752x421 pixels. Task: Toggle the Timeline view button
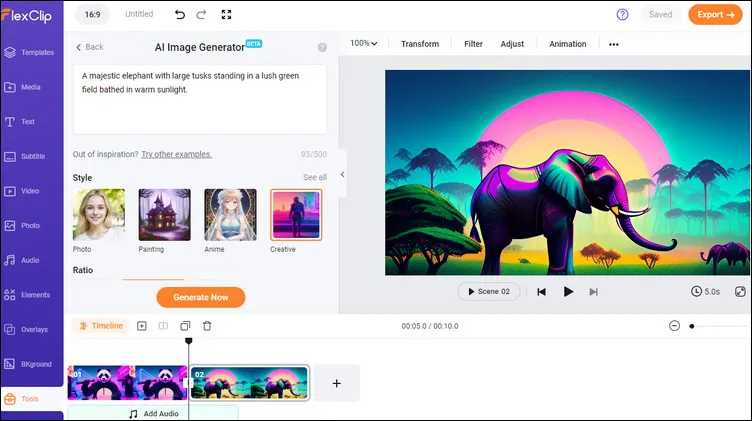pos(101,326)
